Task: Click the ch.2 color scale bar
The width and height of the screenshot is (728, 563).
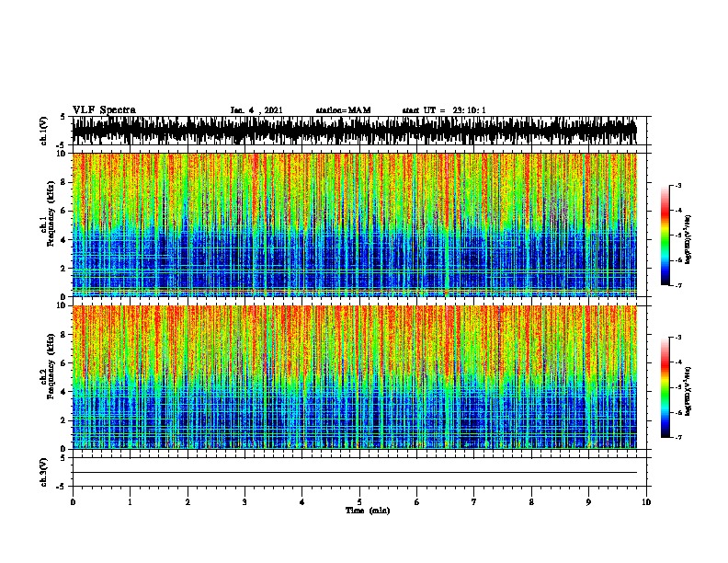Action: 665,387
